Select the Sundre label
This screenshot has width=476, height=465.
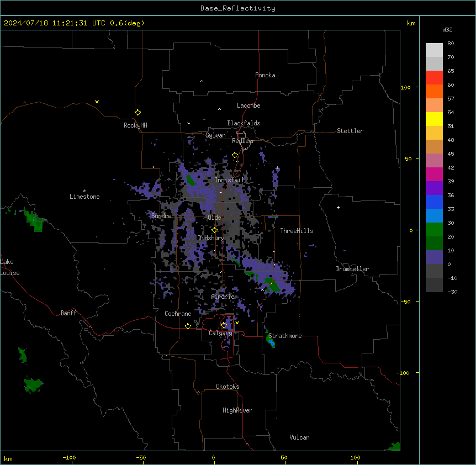click(161, 216)
